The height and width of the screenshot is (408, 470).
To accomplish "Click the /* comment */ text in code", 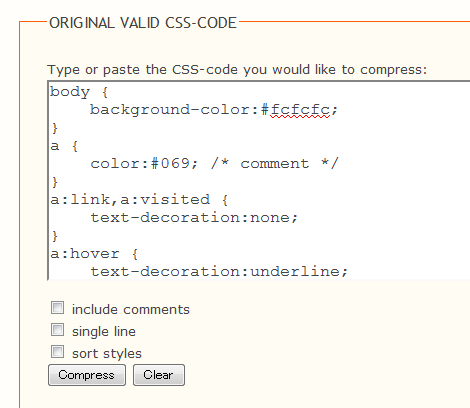I will [275, 164].
